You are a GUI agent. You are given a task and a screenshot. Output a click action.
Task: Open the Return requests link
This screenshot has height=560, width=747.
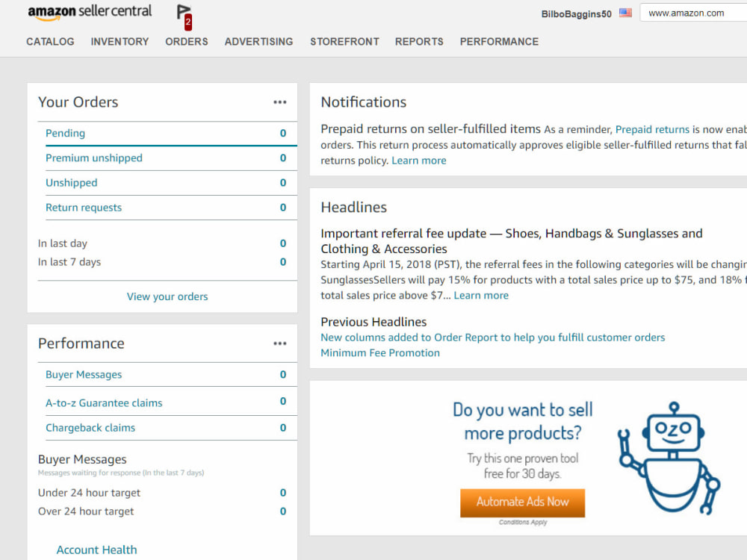84,208
